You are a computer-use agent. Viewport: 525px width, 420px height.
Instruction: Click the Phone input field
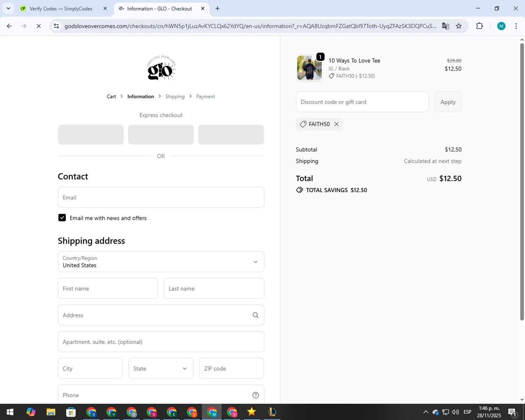pyautogui.click(x=161, y=395)
